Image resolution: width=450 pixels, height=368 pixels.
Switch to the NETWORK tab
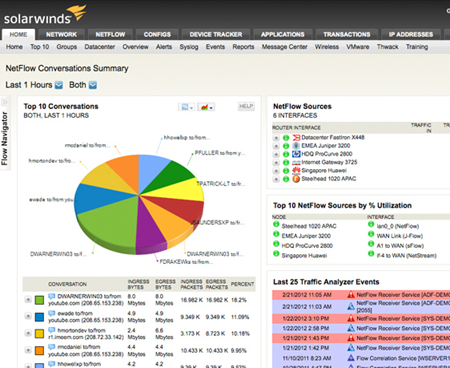(x=61, y=34)
